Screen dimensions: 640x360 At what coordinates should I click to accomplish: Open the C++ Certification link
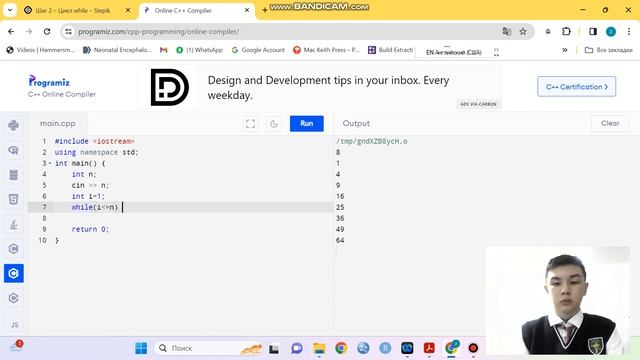[x=576, y=87]
